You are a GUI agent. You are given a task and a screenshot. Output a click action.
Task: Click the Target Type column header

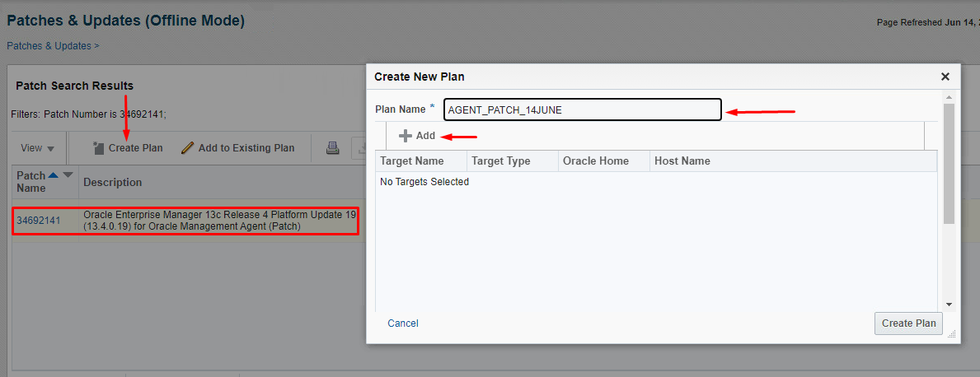click(x=513, y=161)
